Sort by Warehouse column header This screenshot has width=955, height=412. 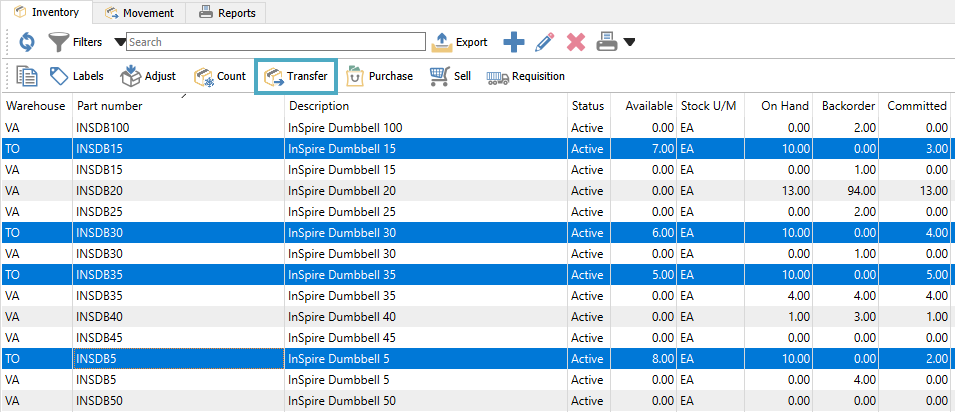pyautogui.click(x=37, y=106)
